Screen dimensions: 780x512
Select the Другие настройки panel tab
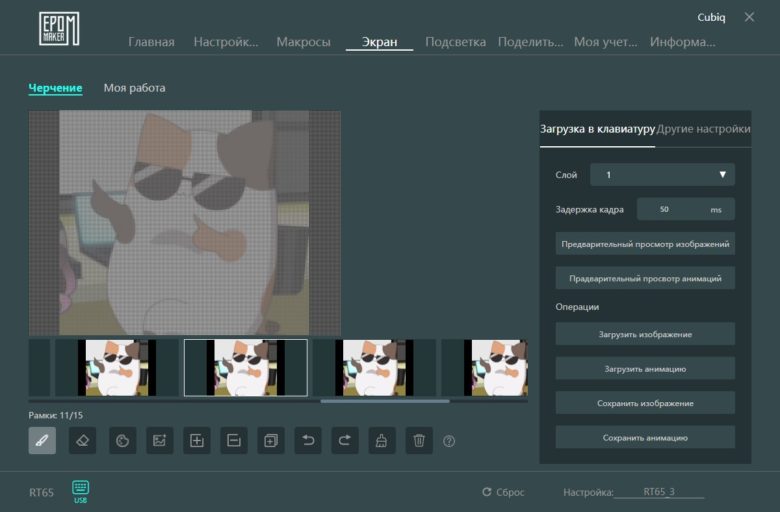(x=703, y=129)
